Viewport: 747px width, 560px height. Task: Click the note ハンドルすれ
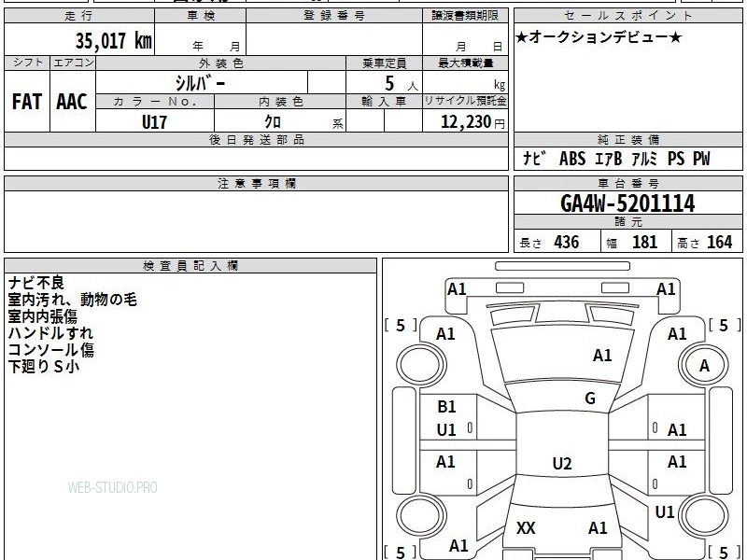[50, 333]
